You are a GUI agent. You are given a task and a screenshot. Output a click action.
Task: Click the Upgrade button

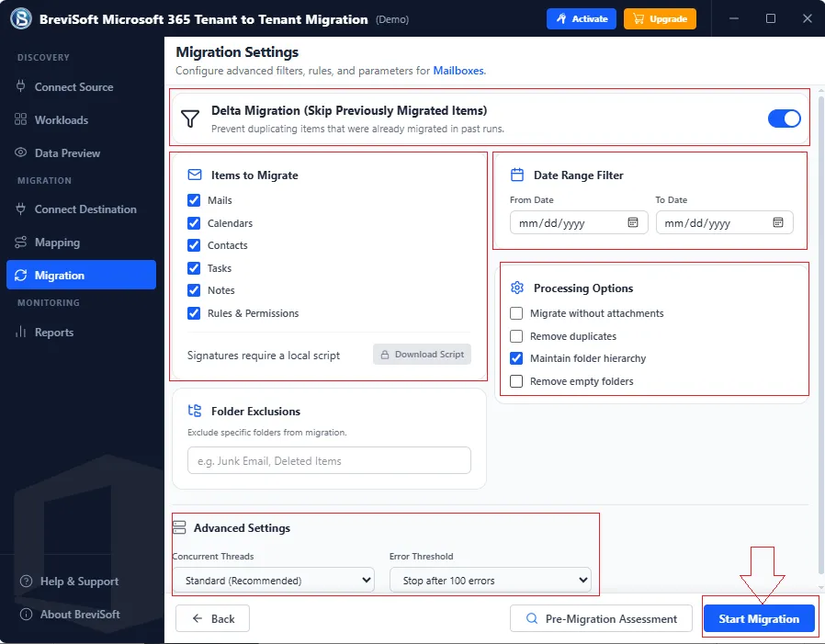[x=660, y=19]
